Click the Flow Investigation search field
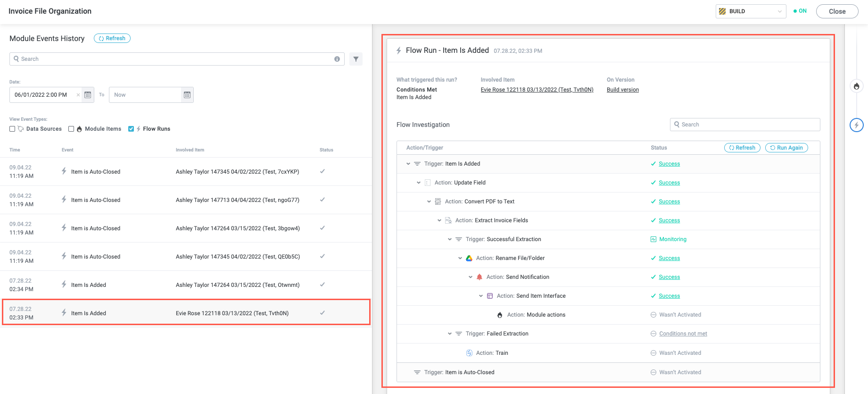Image resolution: width=868 pixels, height=394 pixels. click(x=745, y=125)
